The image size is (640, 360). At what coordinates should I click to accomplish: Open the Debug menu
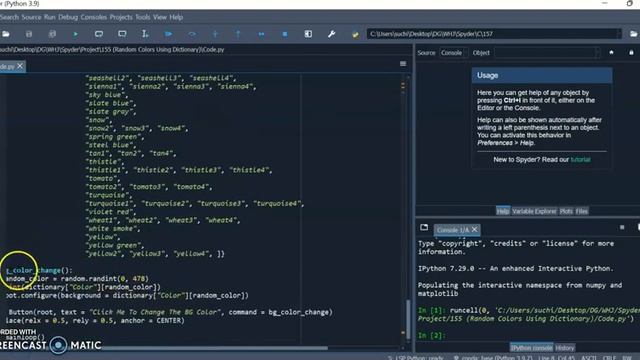click(68, 17)
